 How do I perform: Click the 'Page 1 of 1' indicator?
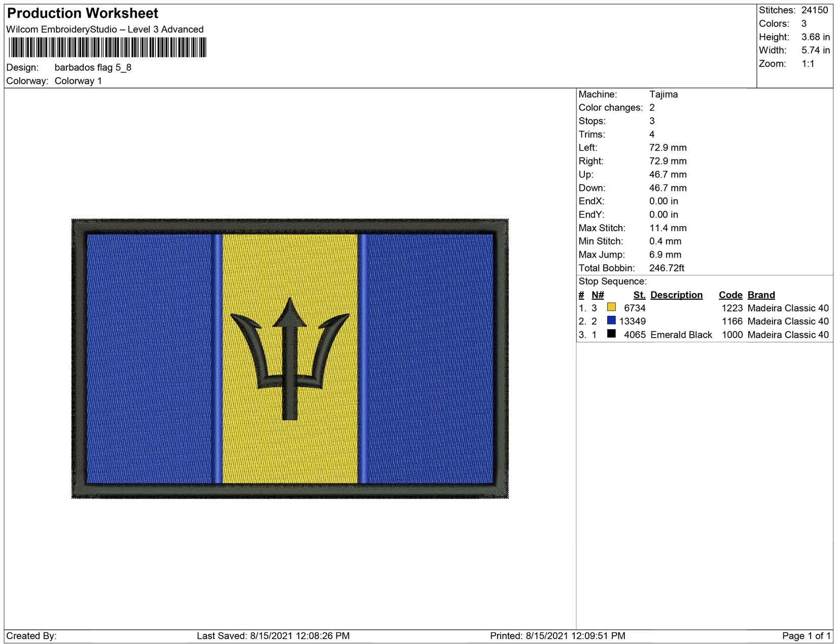(807, 636)
